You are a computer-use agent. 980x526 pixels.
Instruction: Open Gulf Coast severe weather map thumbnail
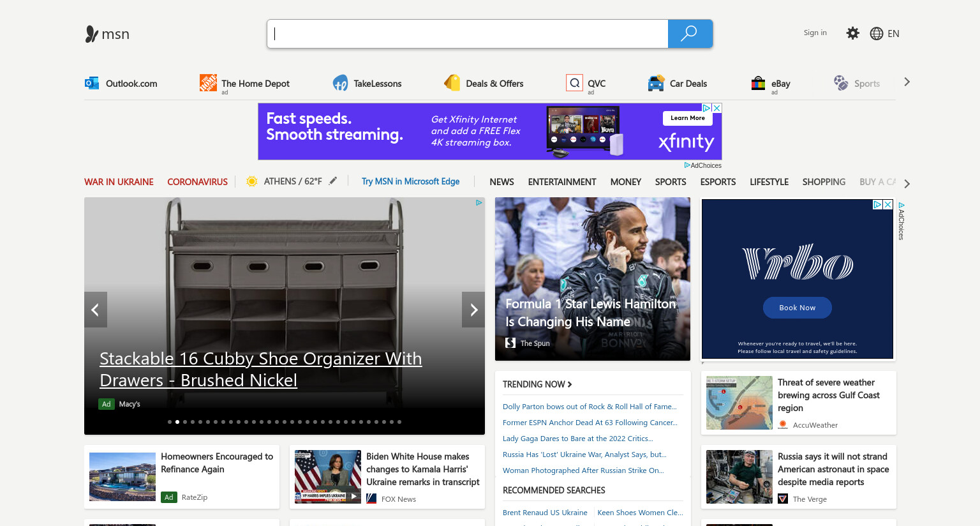(739, 403)
